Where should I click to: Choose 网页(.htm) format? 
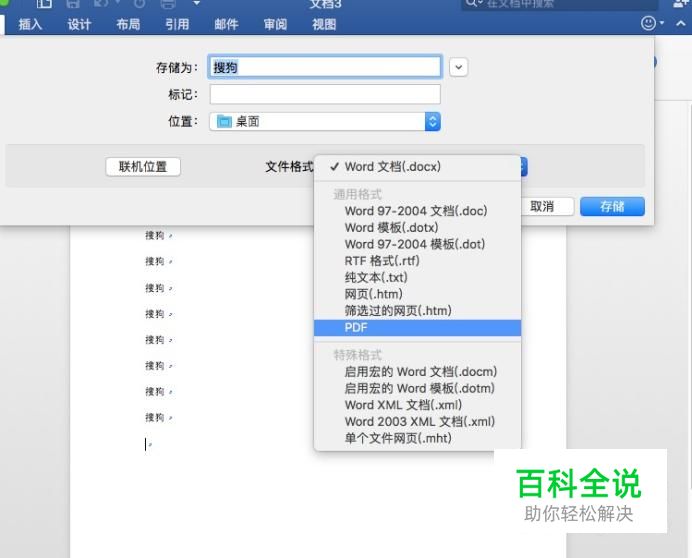coord(417,294)
